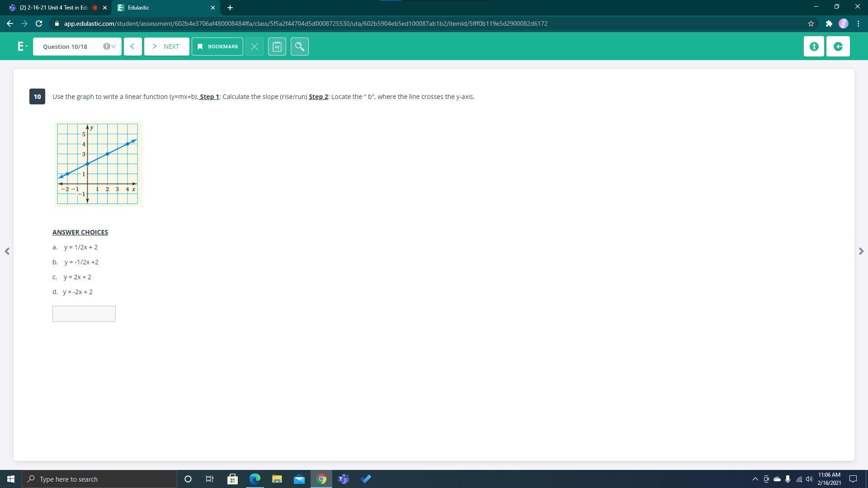Open Chrome three-dot menu

click(858, 23)
